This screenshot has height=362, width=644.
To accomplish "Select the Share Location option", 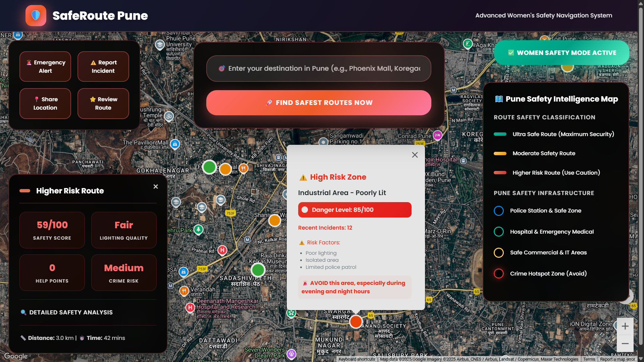I will click(45, 104).
